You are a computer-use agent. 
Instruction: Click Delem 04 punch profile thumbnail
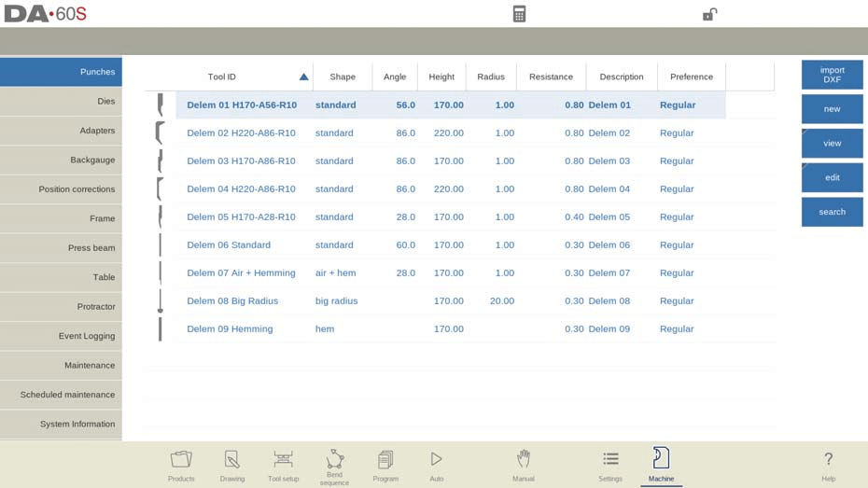coord(160,188)
